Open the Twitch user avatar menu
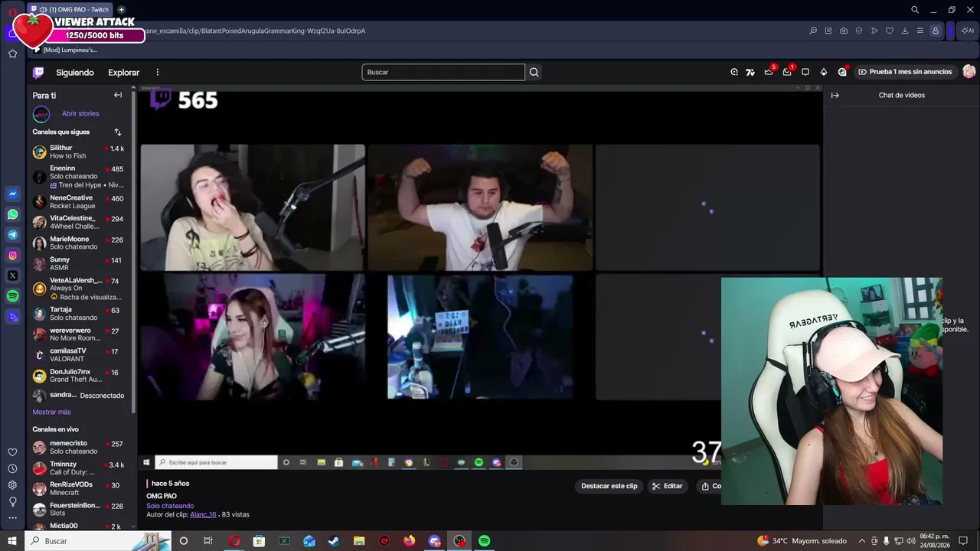This screenshot has width=980, height=551. [969, 72]
